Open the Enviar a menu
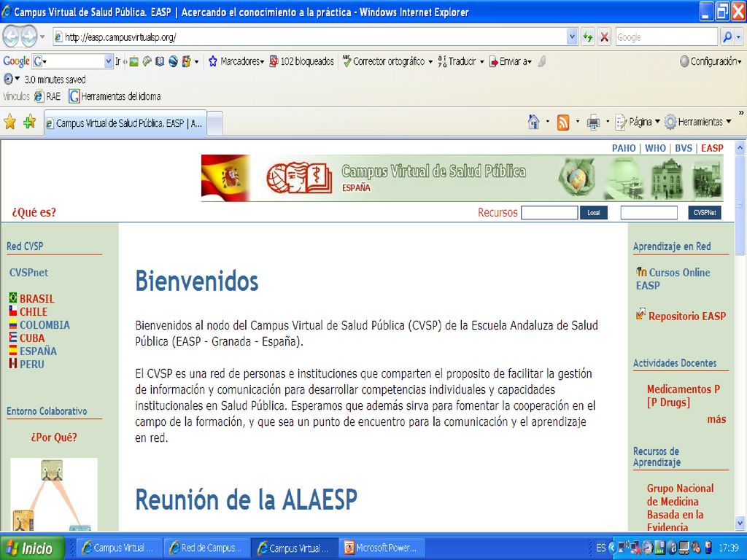Viewport: 747px width, 560px height. click(x=510, y=61)
